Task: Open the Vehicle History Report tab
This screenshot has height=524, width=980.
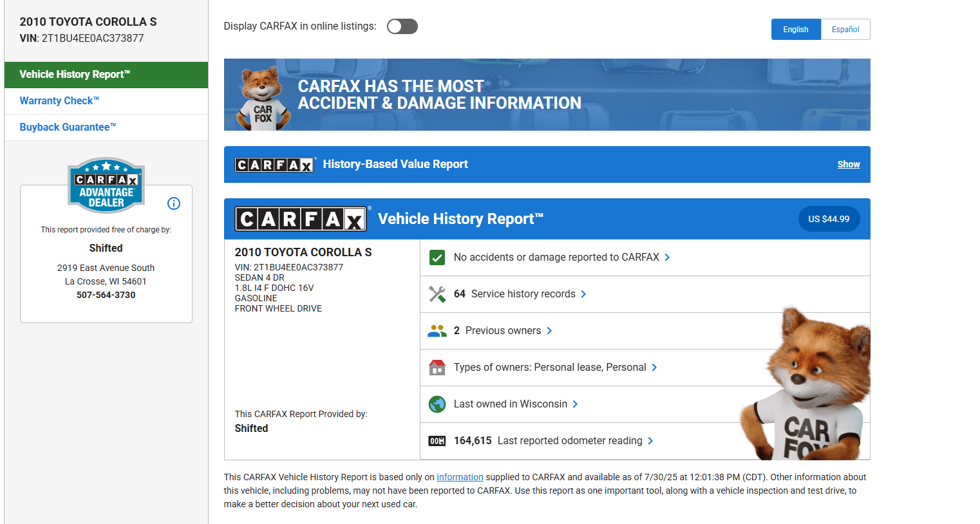Action: click(x=106, y=75)
